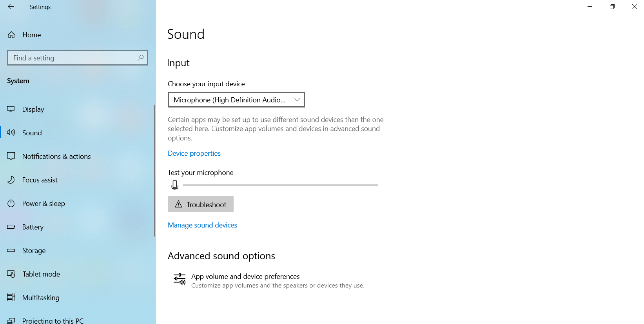This screenshot has width=644, height=324.
Task: Click the Focus assist moon icon
Action: pos(11,180)
